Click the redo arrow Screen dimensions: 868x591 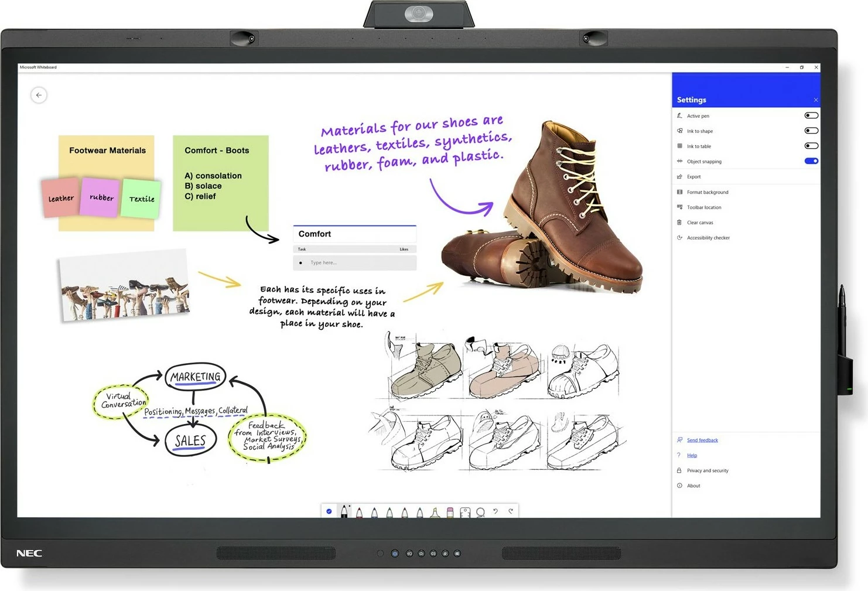(x=511, y=512)
